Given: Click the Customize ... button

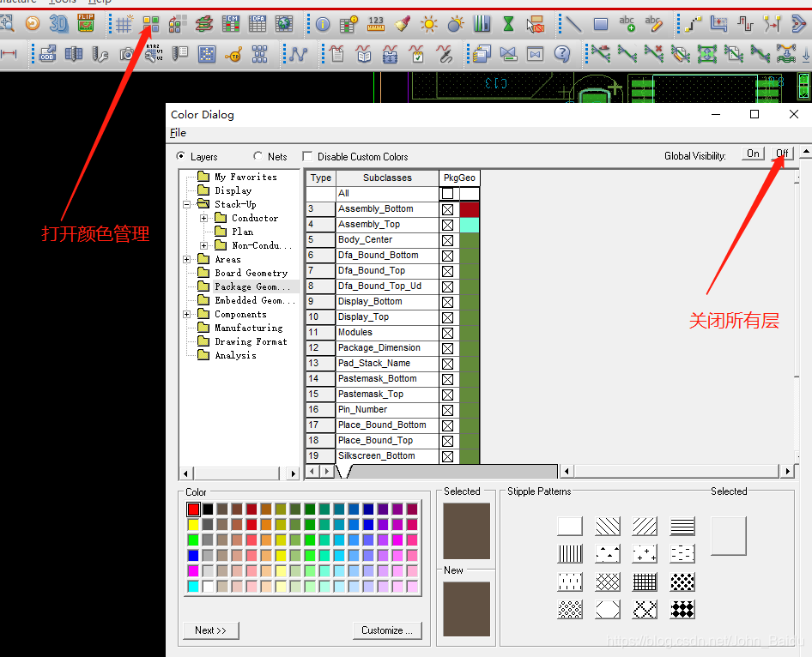Looking at the screenshot, I should click(387, 630).
